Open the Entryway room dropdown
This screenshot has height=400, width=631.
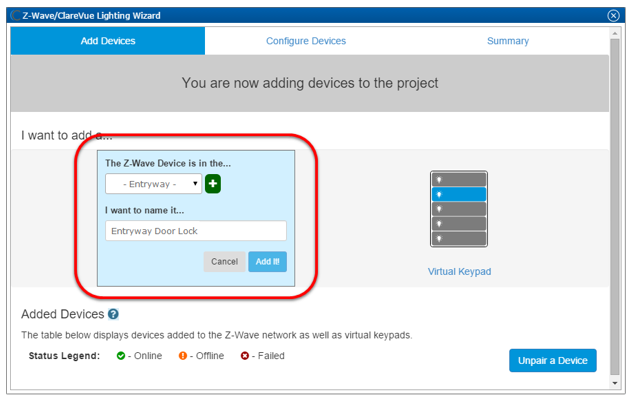point(153,184)
